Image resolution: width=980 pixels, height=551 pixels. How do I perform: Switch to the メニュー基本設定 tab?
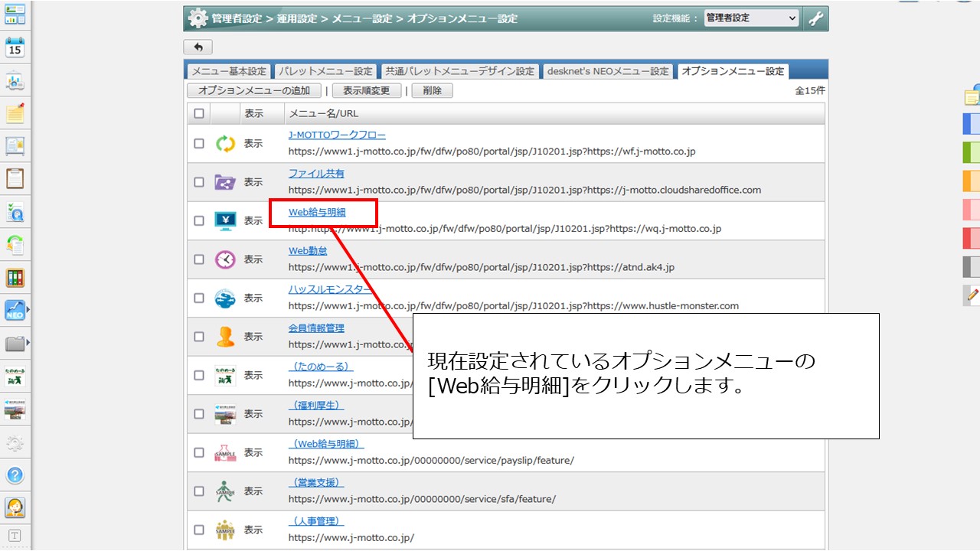[x=229, y=71]
